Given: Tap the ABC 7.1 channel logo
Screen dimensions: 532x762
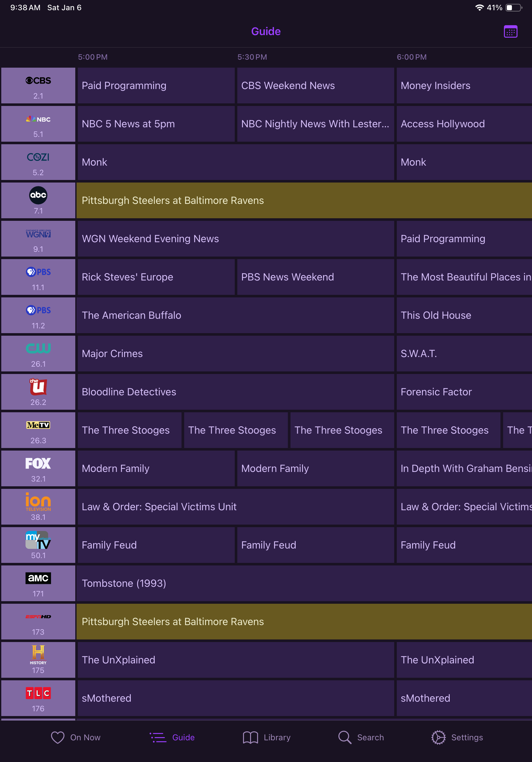Looking at the screenshot, I should coord(38,200).
